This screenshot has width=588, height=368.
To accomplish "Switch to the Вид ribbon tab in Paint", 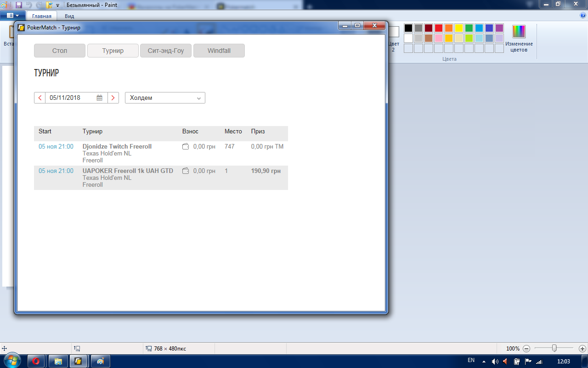I will (x=69, y=16).
